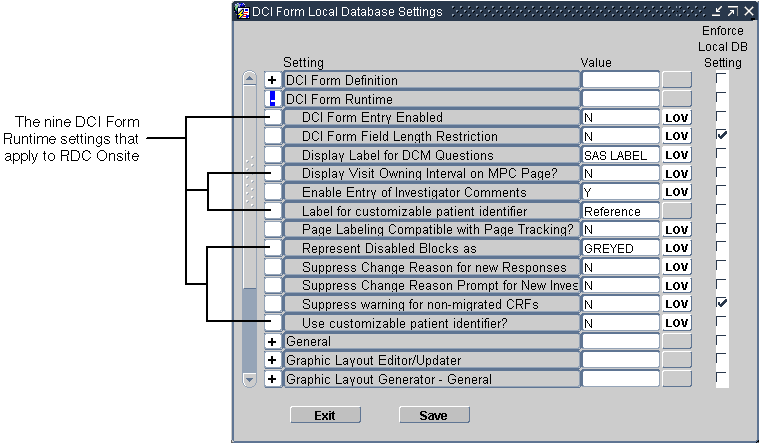Enable enforce checkbox for General row
This screenshot has width=760, height=443.
point(721,340)
